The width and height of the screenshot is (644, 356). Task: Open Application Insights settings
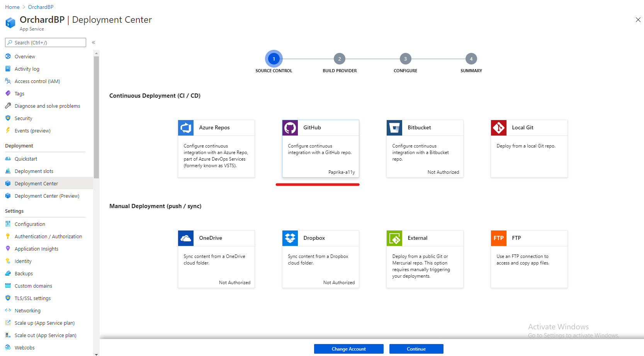tap(36, 249)
